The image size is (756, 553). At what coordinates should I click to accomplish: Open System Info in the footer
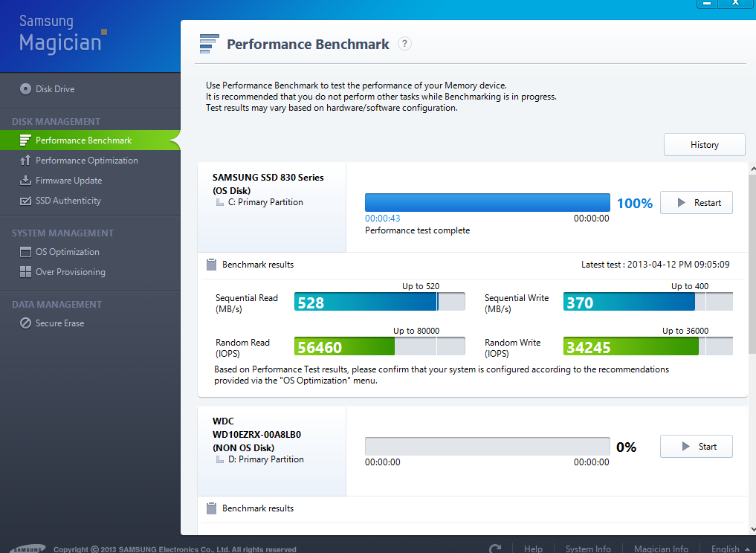(588, 549)
